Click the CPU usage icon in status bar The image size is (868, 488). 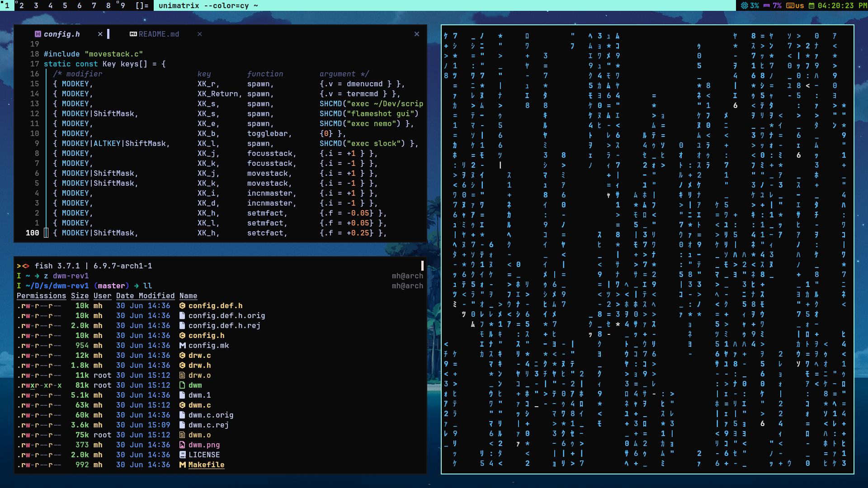click(x=745, y=6)
